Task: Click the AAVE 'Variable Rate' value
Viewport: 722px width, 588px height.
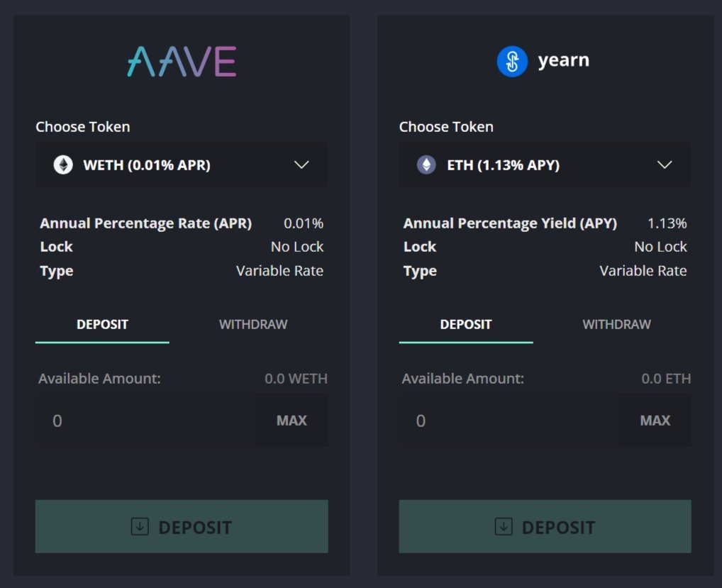Action: tap(280, 271)
